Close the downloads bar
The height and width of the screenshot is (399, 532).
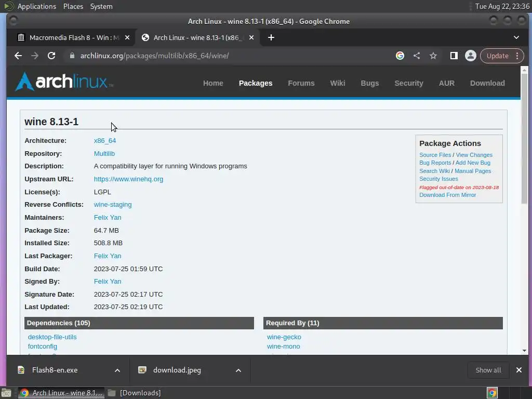pyautogui.click(x=519, y=370)
